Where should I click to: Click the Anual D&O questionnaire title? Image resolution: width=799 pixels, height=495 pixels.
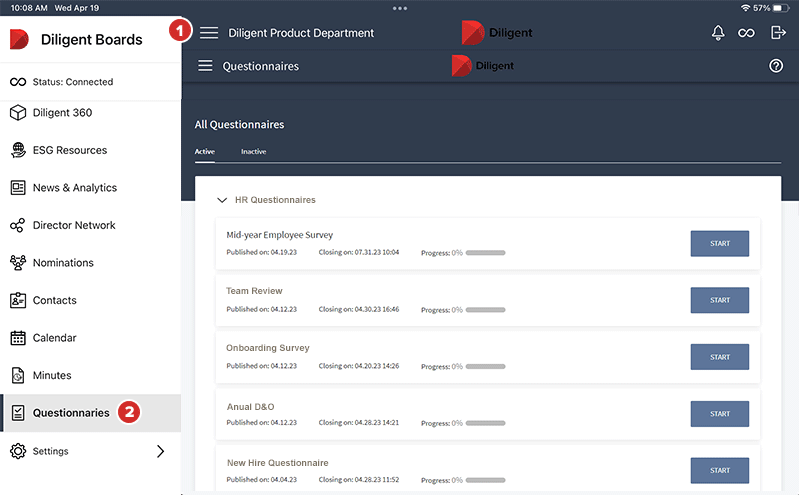click(x=250, y=406)
